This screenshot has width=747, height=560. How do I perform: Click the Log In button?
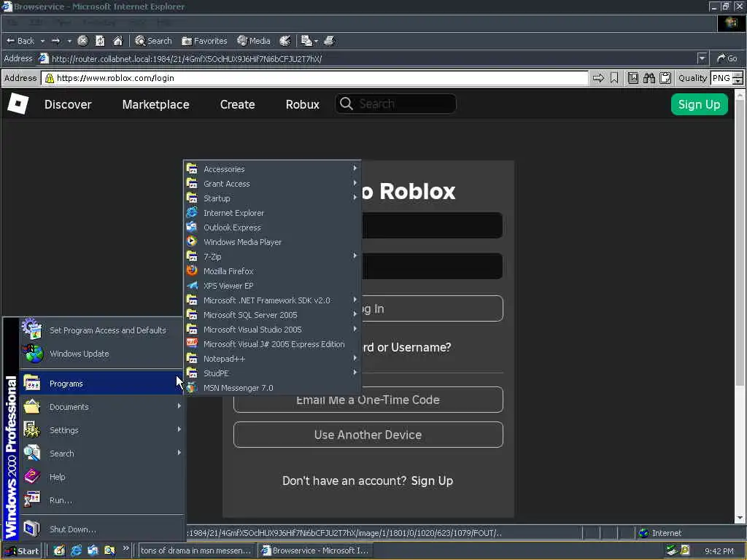(x=432, y=308)
